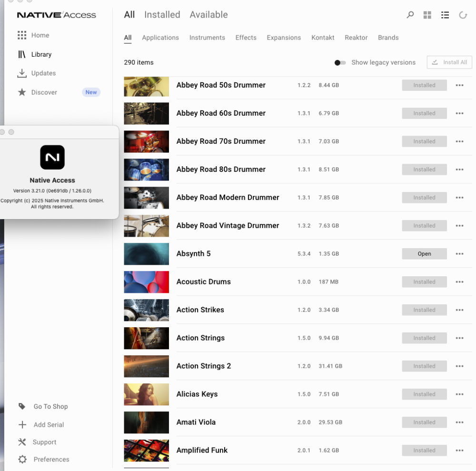Click Installed button for Amati Viola

(x=425, y=422)
